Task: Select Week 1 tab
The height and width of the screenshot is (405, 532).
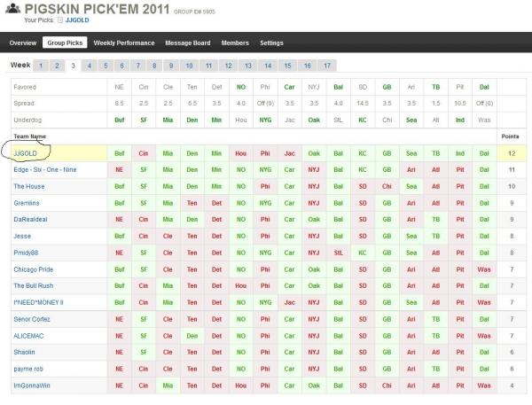Action: (x=39, y=66)
